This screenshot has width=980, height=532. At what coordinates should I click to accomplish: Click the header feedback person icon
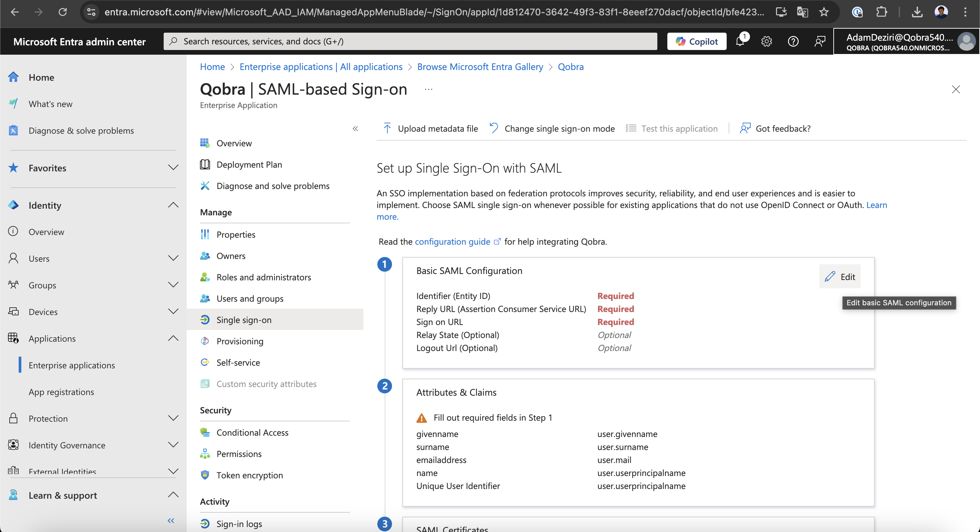tap(819, 41)
